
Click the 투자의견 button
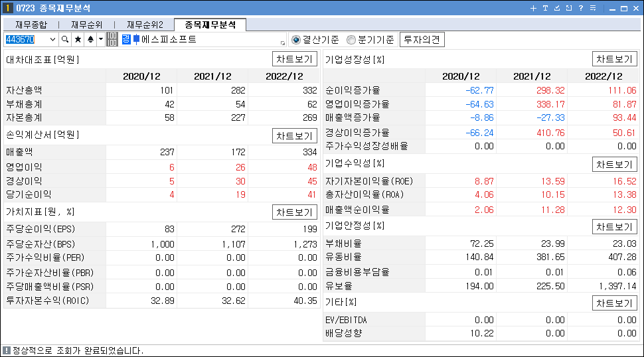tap(422, 40)
